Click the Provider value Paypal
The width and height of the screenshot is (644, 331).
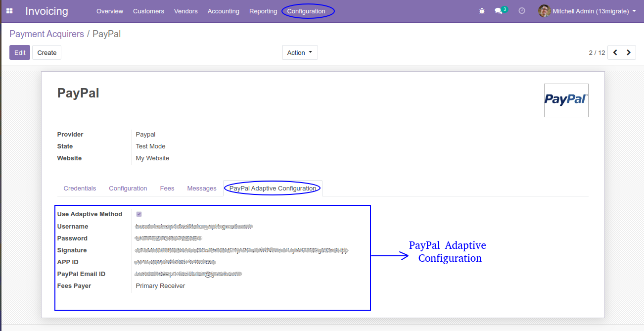145,135
